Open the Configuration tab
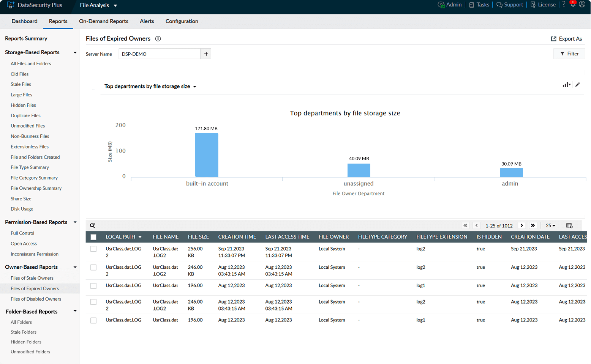Image resolution: width=591 pixels, height=364 pixels. click(x=182, y=21)
